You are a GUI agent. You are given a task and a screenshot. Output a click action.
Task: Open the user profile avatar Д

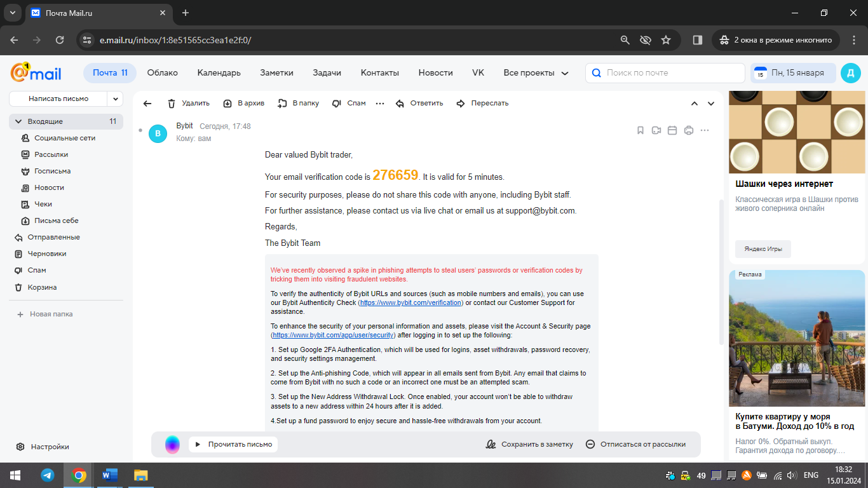[x=850, y=72]
